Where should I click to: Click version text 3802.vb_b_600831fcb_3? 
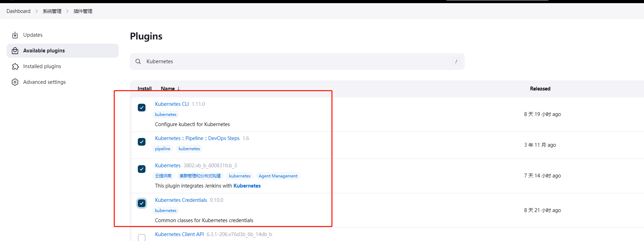pyautogui.click(x=210, y=166)
